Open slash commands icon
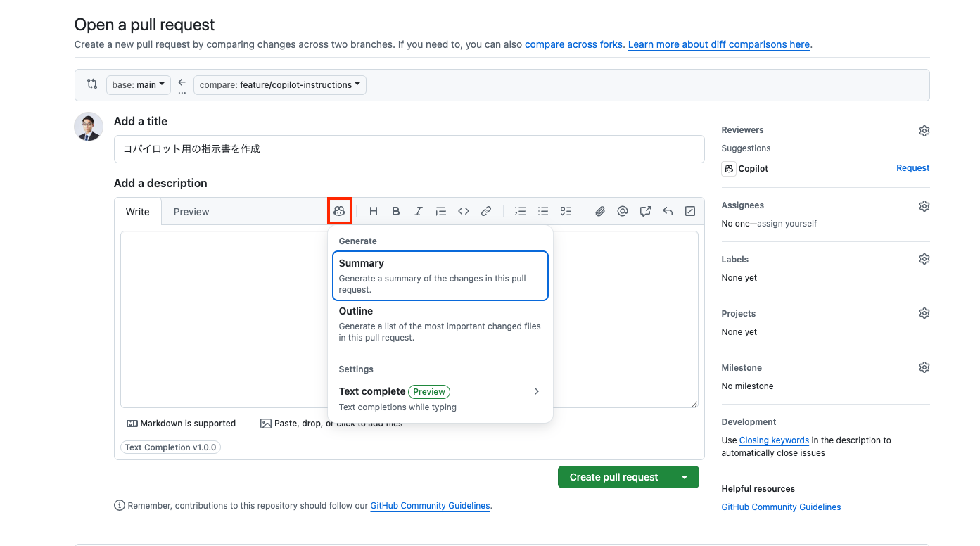Screen dimensions: 980x546 coord(690,211)
